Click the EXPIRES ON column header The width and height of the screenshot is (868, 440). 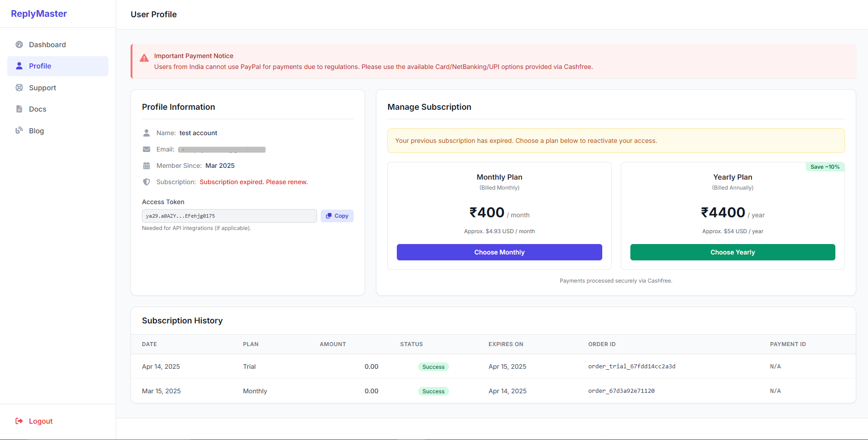(506, 344)
